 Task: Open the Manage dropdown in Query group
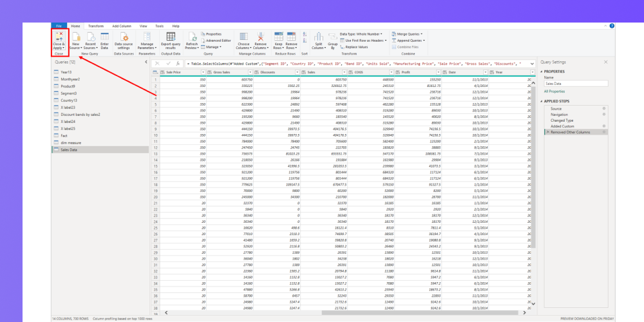pos(211,47)
